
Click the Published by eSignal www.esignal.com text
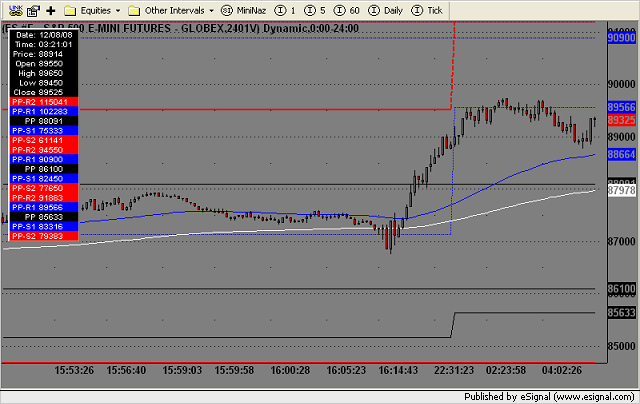click(x=549, y=397)
